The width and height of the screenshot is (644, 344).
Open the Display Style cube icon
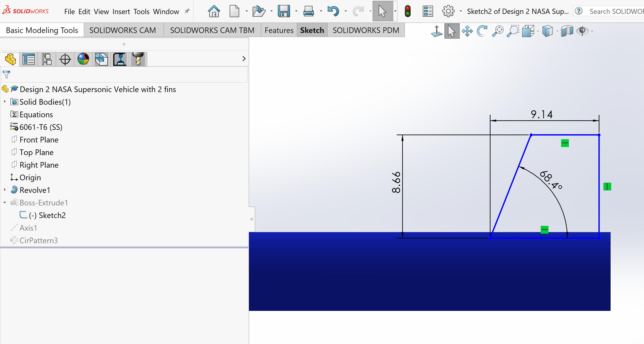point(547,31)
